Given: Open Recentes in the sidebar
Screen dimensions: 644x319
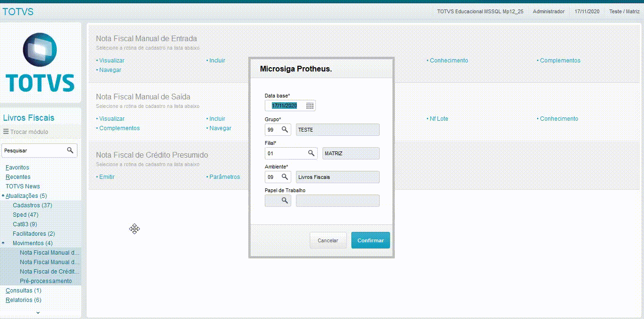Looking at the screenshot, I should click(x=18, y=177).
